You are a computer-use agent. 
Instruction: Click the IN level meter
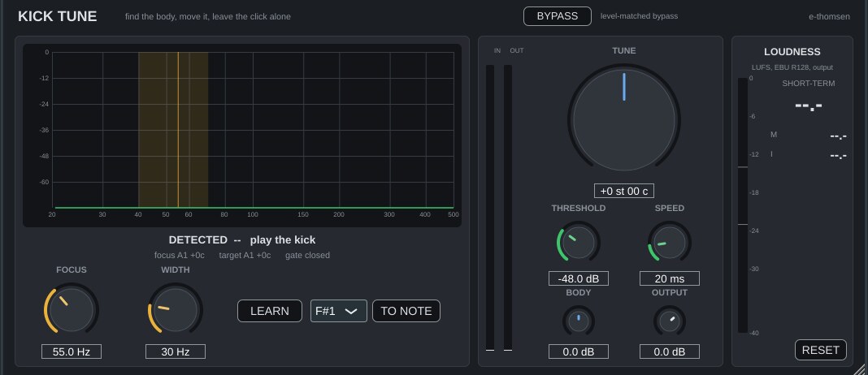[490, 208]
